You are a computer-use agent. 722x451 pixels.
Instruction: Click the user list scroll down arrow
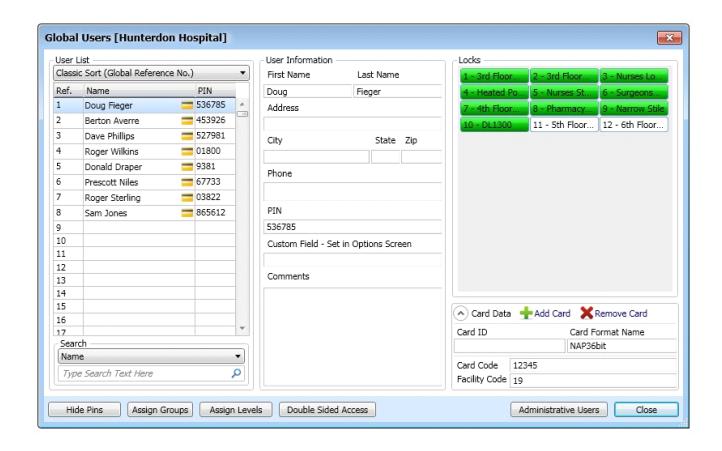pyautogui.click(x=242, y=328)
